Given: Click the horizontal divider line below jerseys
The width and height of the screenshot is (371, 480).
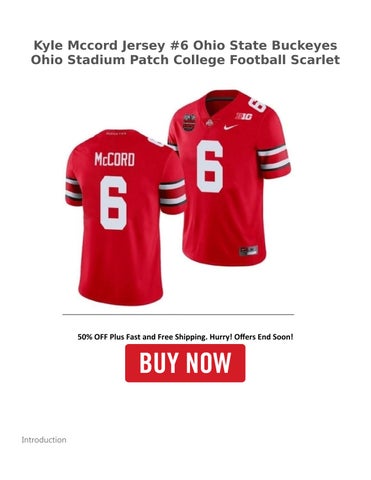Looking at the screenshot, I should point(178,314).
